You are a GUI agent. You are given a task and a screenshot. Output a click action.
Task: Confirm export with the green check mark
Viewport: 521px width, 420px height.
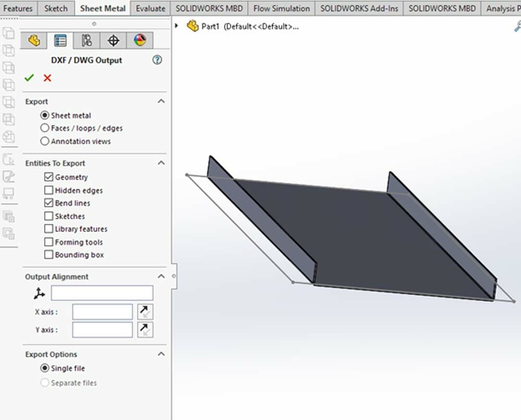tap(29, 78)
